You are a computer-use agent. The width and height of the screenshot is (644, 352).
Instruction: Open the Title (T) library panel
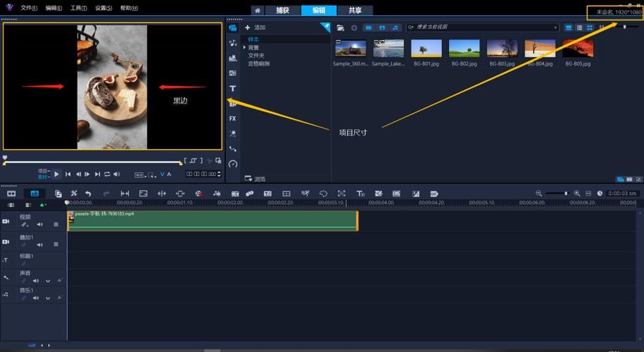(x=233, y=89)
